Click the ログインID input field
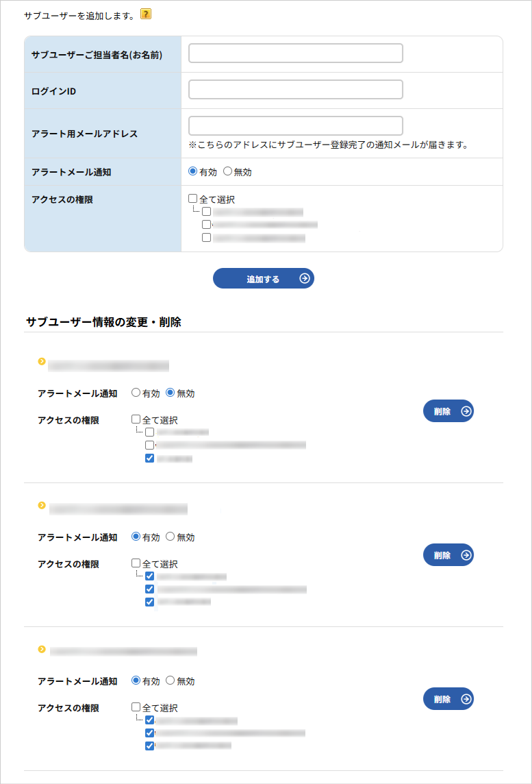The image size is (532, 784). (295, 90)
